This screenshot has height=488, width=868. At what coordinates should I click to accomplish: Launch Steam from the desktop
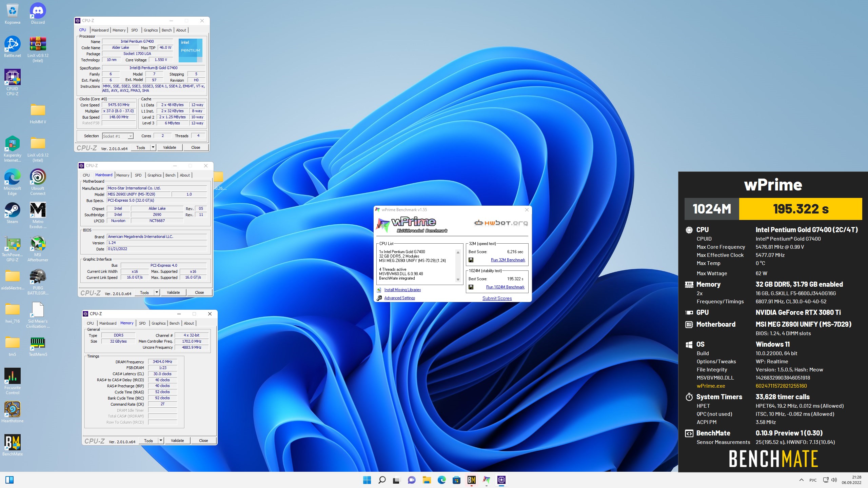(13, 213)
